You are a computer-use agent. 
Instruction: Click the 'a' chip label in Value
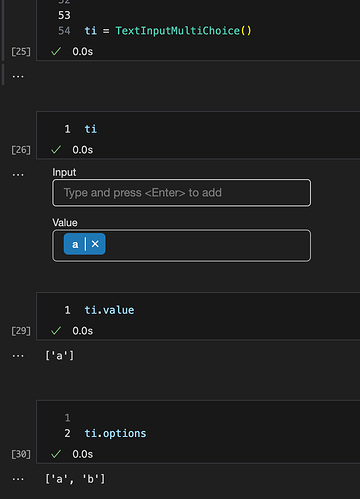click(75, 244)
